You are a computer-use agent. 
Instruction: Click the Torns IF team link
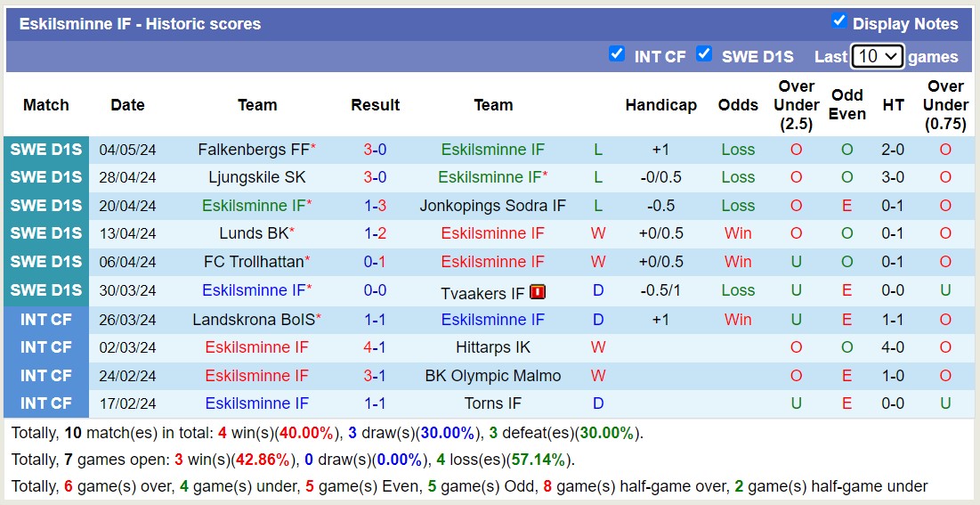(493, 403)
